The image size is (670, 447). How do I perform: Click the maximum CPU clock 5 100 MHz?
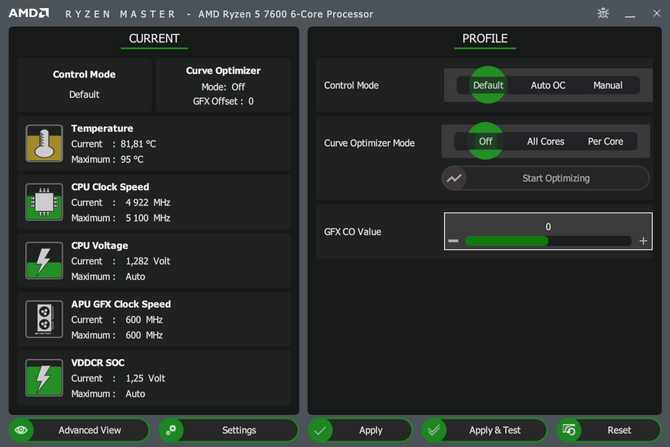click(148, 218)
